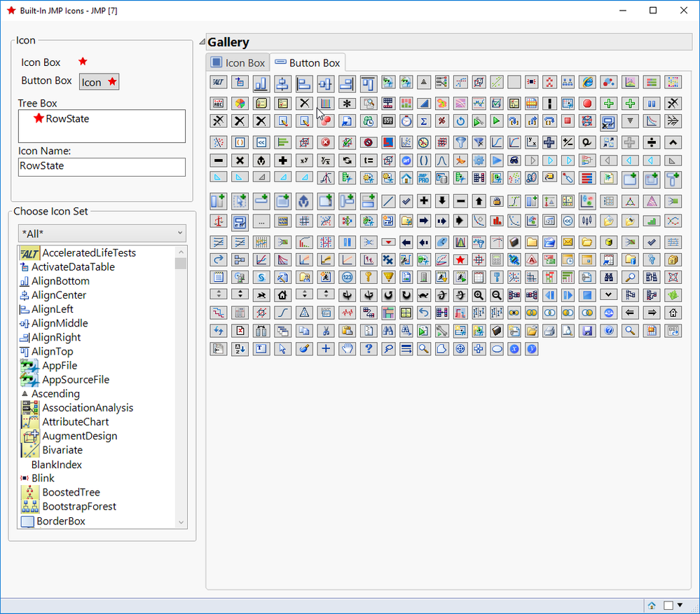
Task: Select the scissors cut icon button
Action: point(325,331)
